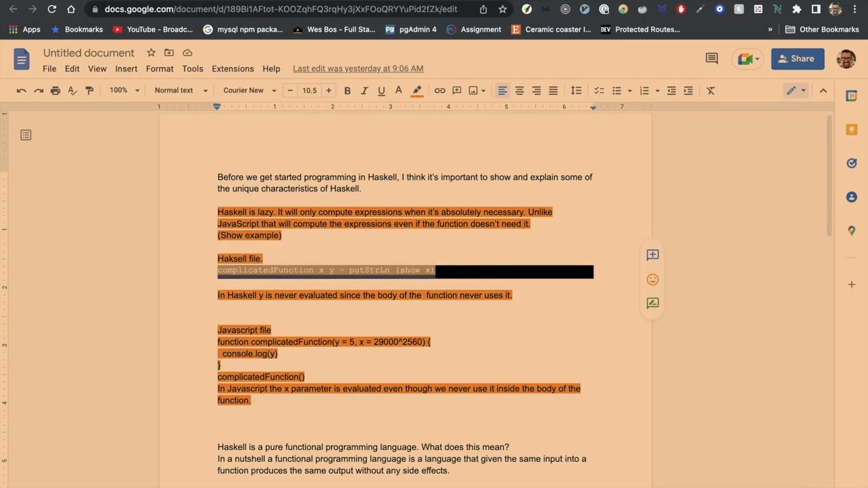Screen dimensions: 868x488
Task: Open the Tools menu
Action: tap(193, 68)
